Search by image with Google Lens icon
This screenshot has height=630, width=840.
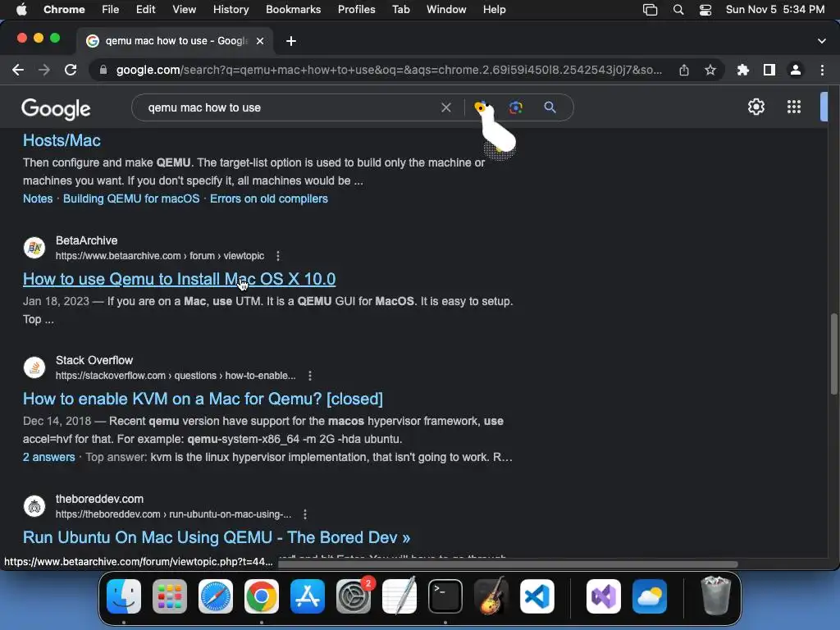tap(516, 107)
